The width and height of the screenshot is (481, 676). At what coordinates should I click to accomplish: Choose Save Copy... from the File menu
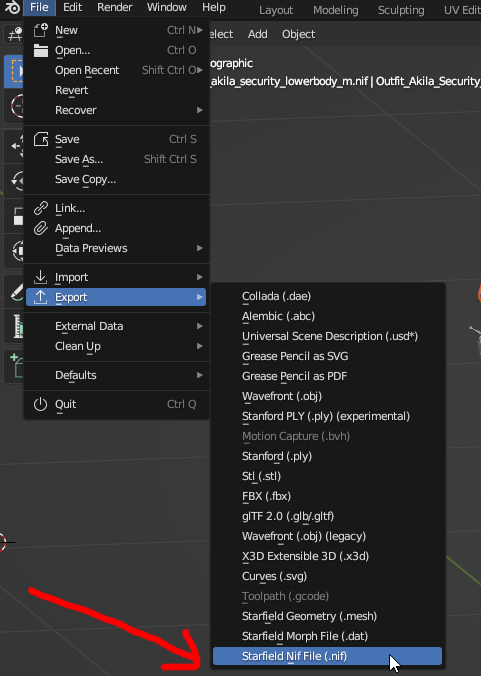pyautogui.click(x=116, y=179)
